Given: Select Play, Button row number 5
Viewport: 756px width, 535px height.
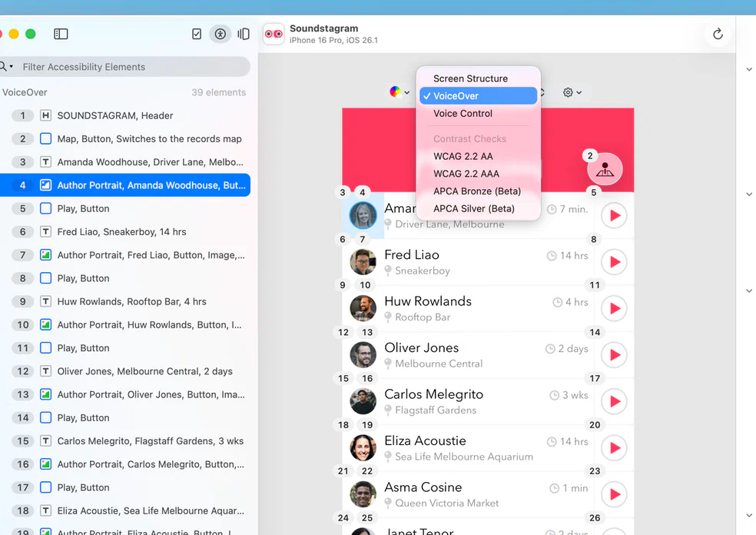Looking at the screenshot, I should point(125,208).
